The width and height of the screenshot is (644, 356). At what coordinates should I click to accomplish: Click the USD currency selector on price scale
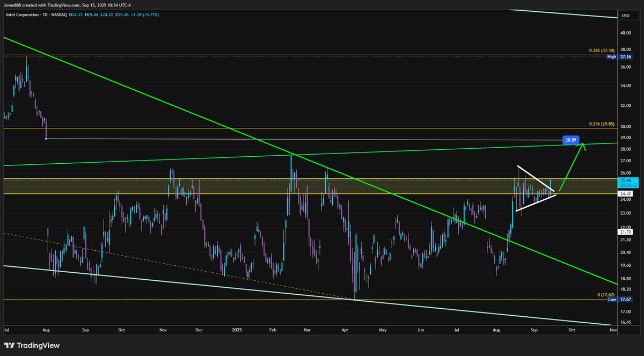[626, 16]
